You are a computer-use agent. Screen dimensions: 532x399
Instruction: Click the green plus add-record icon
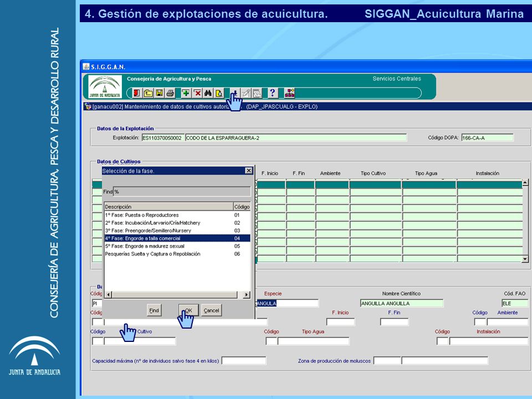(186, 93)
